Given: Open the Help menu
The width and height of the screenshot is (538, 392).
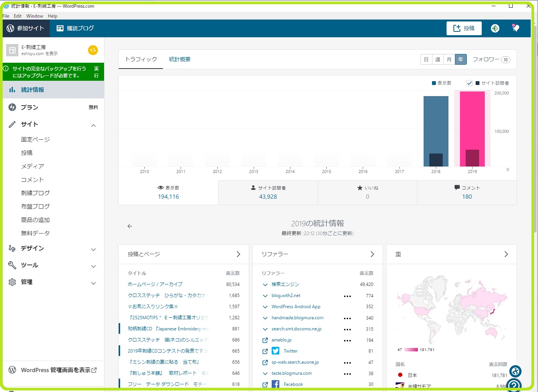Looking at the screenshot, I should tap(53, 16).
